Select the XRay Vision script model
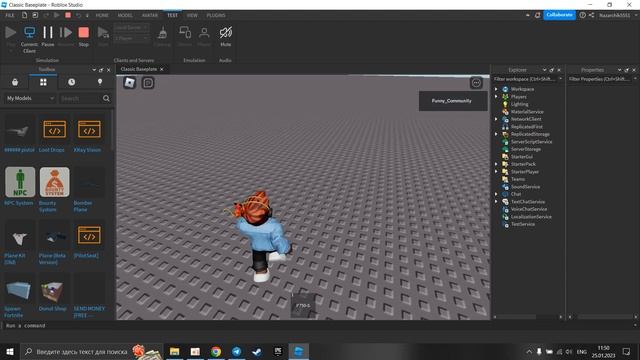This screenshot has width=640, height=360. pyautogui.click(x=89, y=130)
